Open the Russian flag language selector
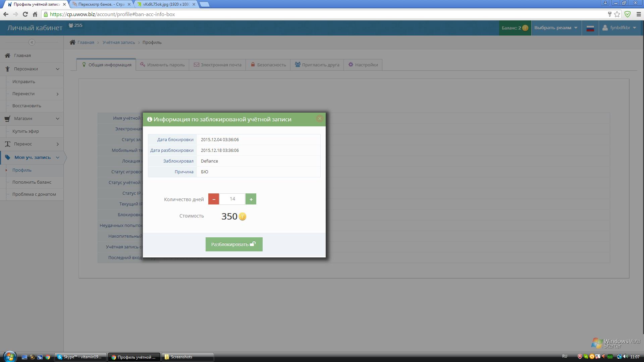This screenshot has width=644, height=362. [x=590, y=28]
